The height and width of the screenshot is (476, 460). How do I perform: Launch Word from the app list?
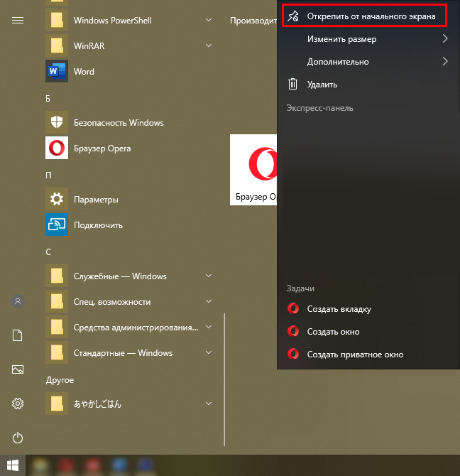click(57, 71)
